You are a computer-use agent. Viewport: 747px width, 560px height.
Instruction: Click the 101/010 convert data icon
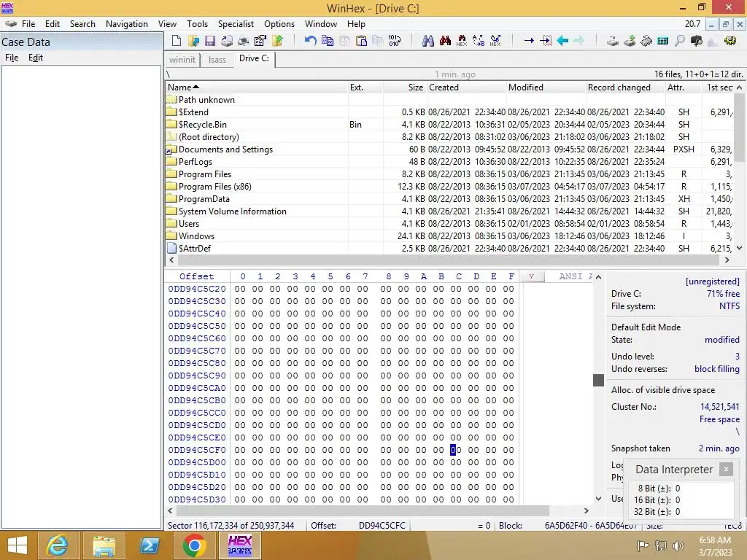pyautogui.click(x=395, y=41)
